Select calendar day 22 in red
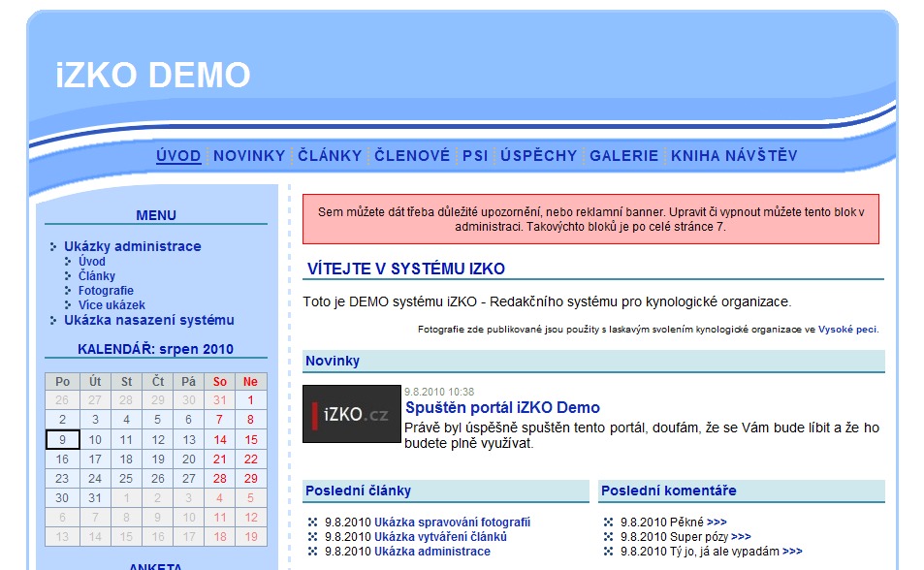924x570 pixels. pos(250,459)
